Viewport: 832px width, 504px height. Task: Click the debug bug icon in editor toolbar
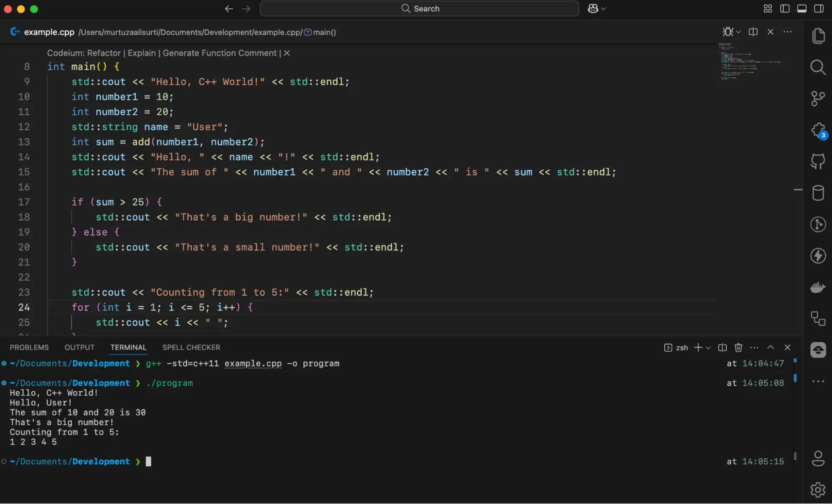(x=728, y=32)
